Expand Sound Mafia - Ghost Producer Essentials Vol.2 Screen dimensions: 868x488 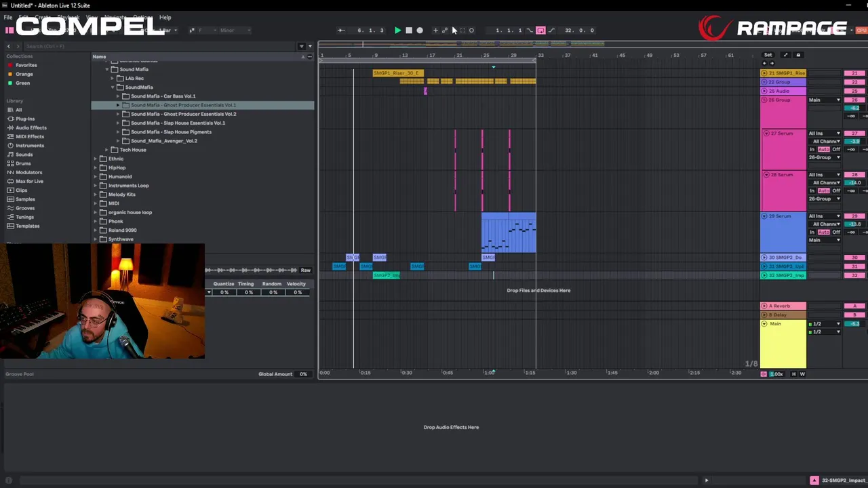click(118, 114)
